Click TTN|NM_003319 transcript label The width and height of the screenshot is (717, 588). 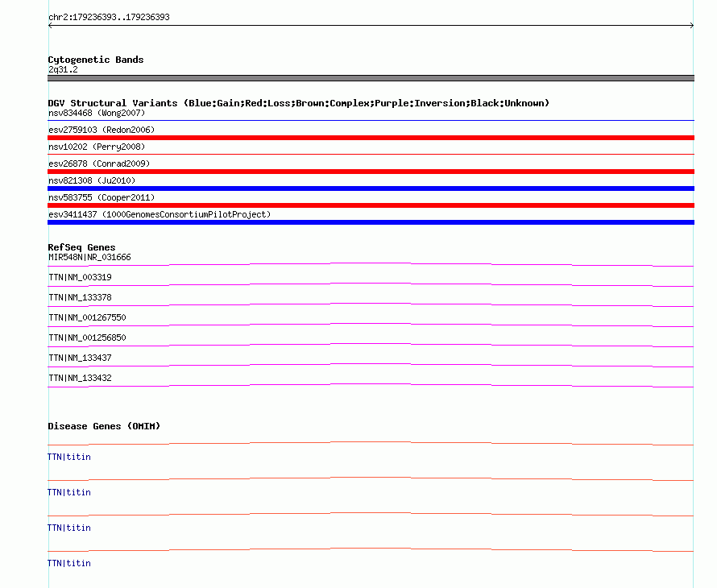(x=80, y=278)
